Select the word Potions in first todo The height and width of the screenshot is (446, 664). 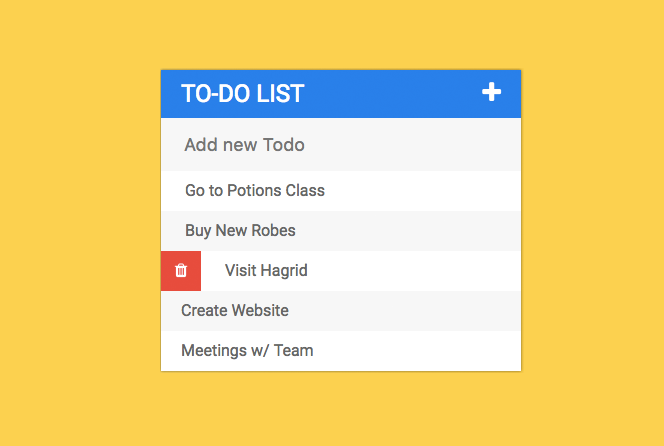coord(254,191)
